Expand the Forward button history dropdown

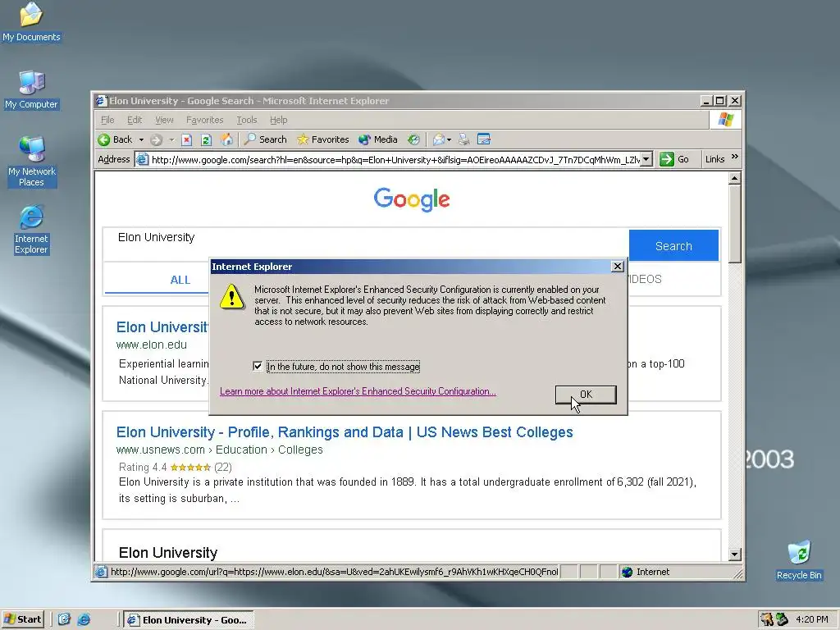tap(171, 139)
